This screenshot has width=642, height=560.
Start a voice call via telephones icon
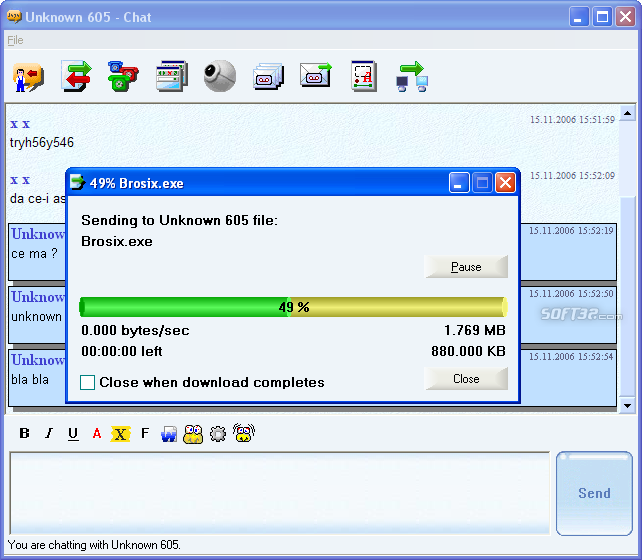123,76
